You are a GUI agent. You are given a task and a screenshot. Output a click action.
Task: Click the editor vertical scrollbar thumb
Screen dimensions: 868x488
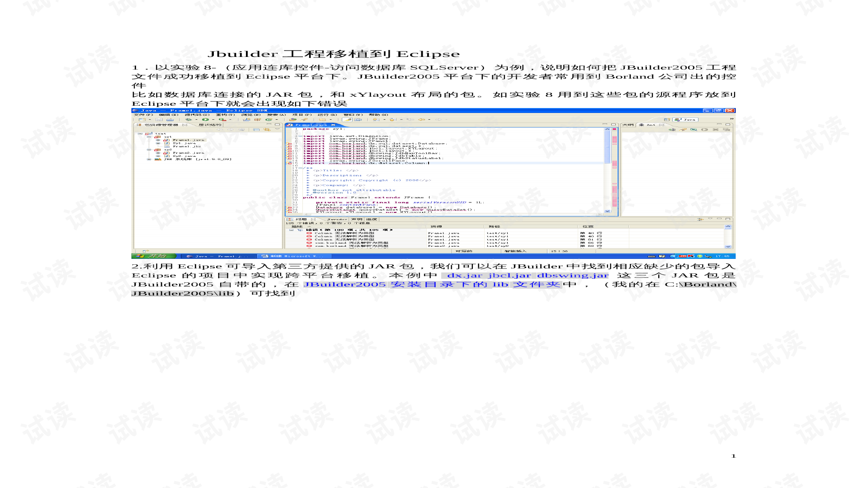(x=607, y=147)
